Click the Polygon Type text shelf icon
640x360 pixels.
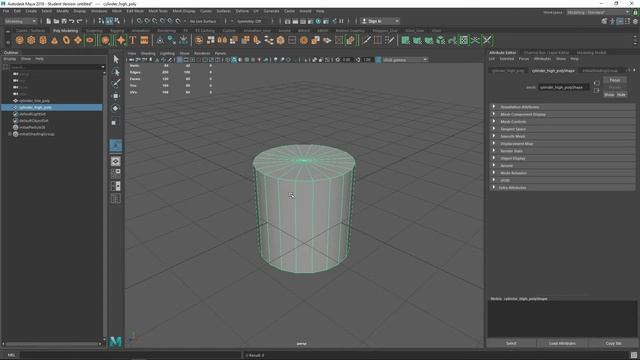tap(133, 40)
